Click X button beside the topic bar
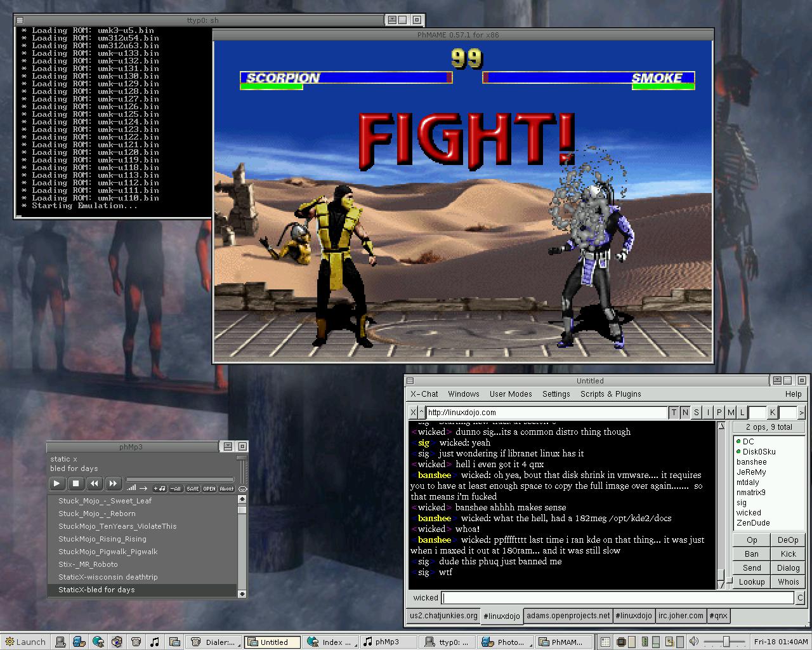The width and height of the screenshot is (812, 650). click(413, 413)
